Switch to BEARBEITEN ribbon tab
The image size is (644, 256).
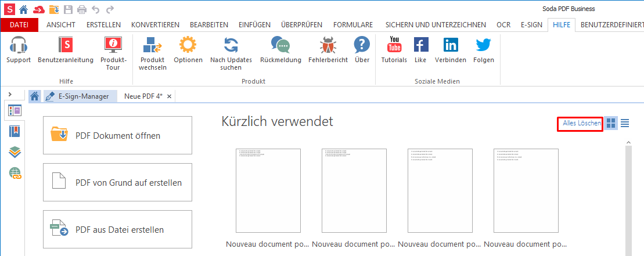(x=209, y=24)
